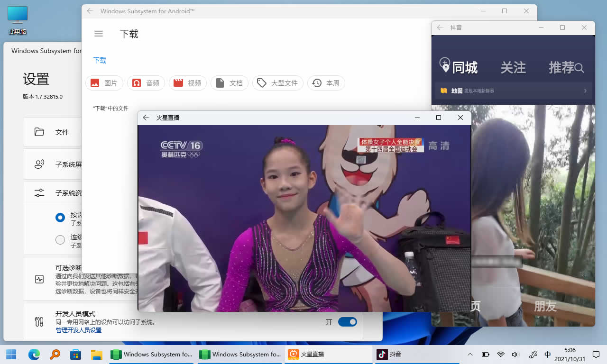Image resolution: width=607 pixels, height=364 pixels.
Task: Open Microsoft Store from the taskbar
Action: (76, 354)
